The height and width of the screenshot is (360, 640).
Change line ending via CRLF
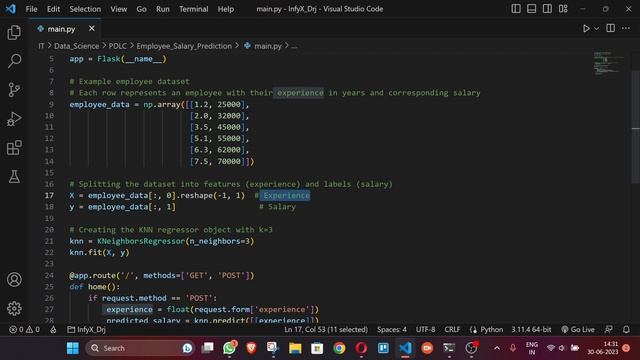(x=452, y=329)
